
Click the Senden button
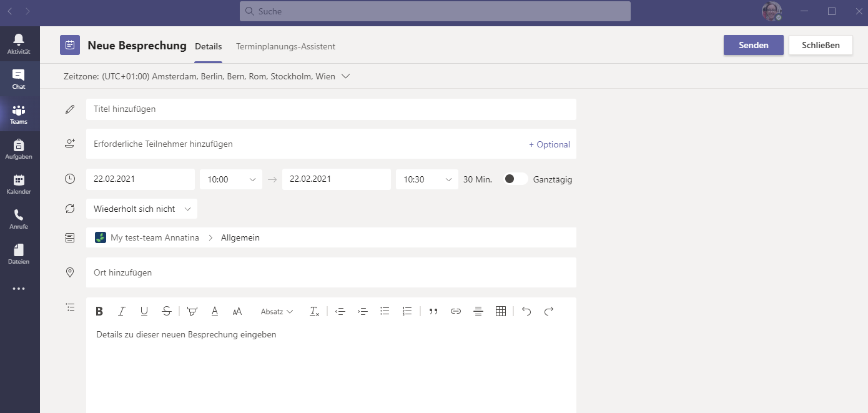coord(753,45)
